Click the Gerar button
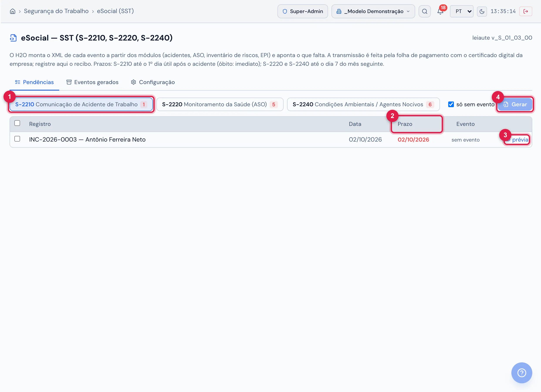The image size is (541, 392). pyautogui.click(x=515, y=104)
